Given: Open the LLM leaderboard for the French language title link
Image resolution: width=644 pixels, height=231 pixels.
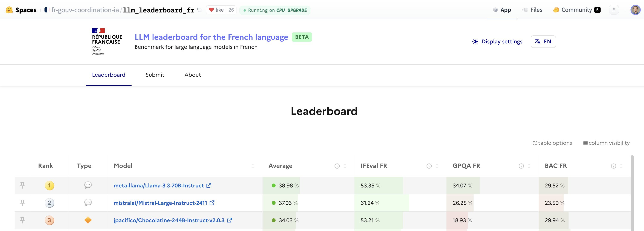Looking at the screenshot, I should coord(211,37).
